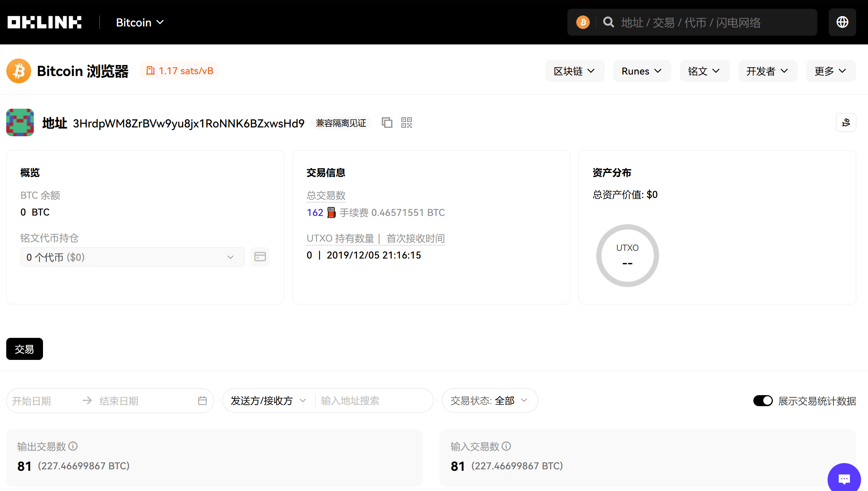Click the token holdings card icon
Image resolution: width=868 pixels, height=491 pixels.
[x=260, y=257]
